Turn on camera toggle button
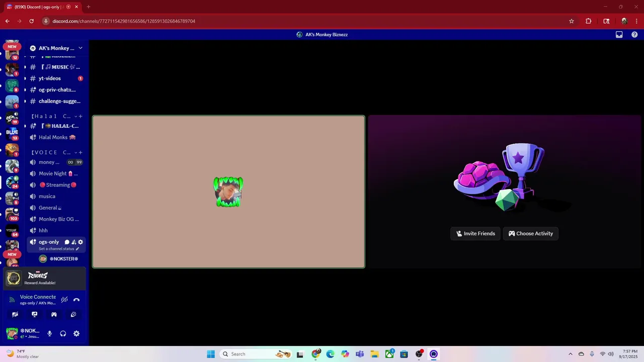This screenshot has height=362, width=644. [x=15, y=314]
